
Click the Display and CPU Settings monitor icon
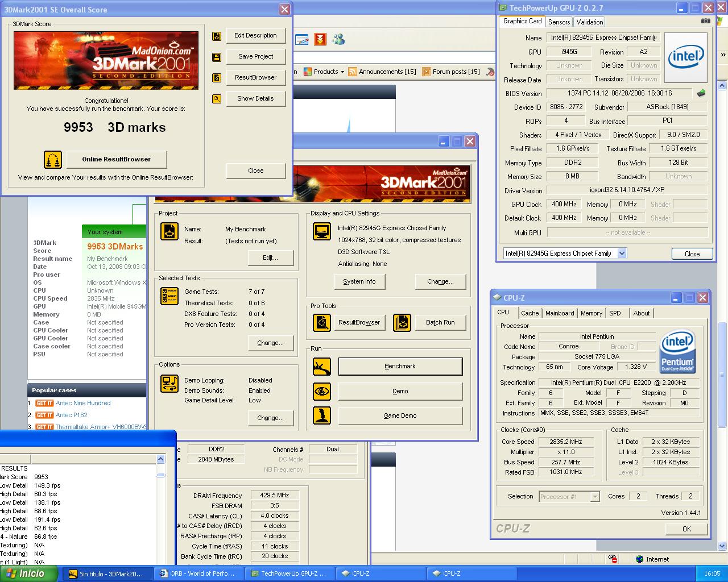[x=322, y=231]
